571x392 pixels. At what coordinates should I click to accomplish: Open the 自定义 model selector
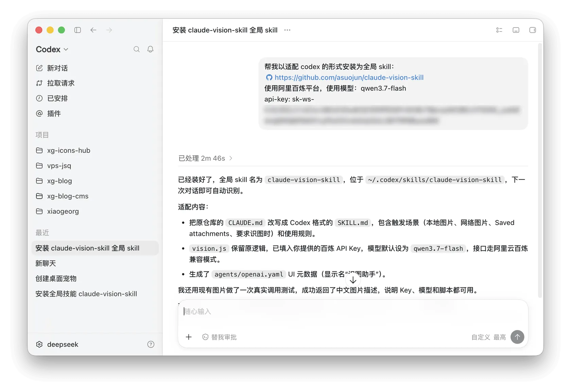481,337
